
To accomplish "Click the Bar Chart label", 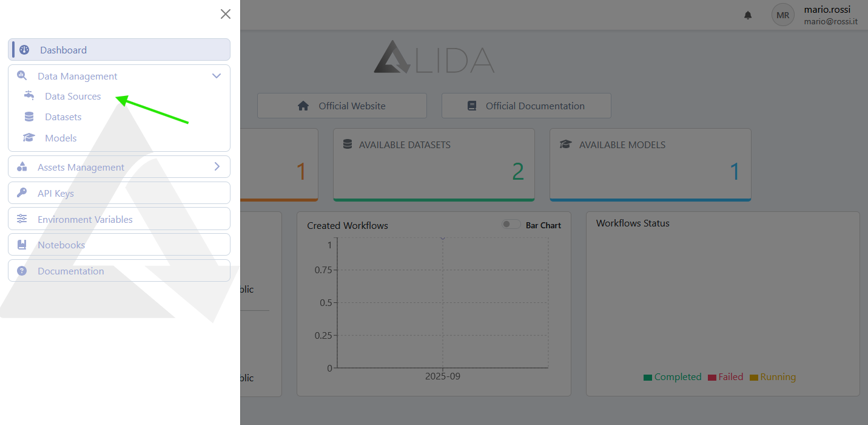I will (543, 225).
